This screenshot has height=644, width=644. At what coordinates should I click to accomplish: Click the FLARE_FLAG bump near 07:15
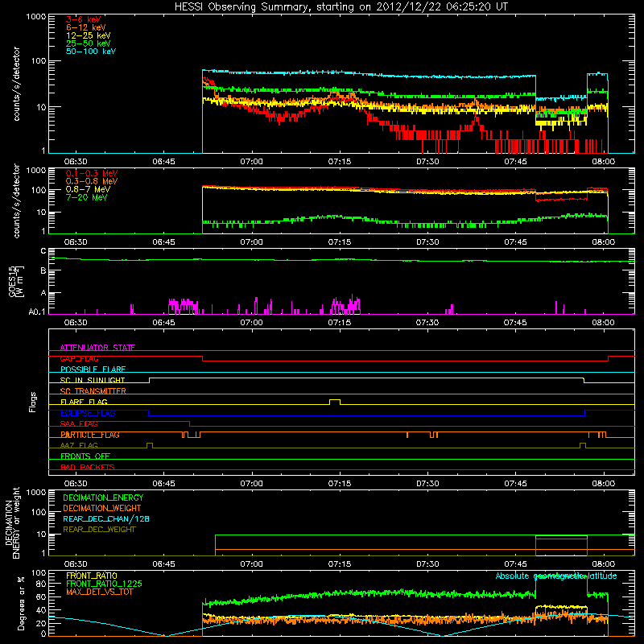[x=335, y=401]
